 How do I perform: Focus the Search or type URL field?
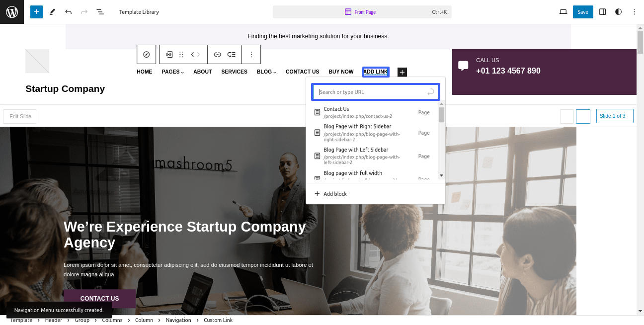point(370,92)
